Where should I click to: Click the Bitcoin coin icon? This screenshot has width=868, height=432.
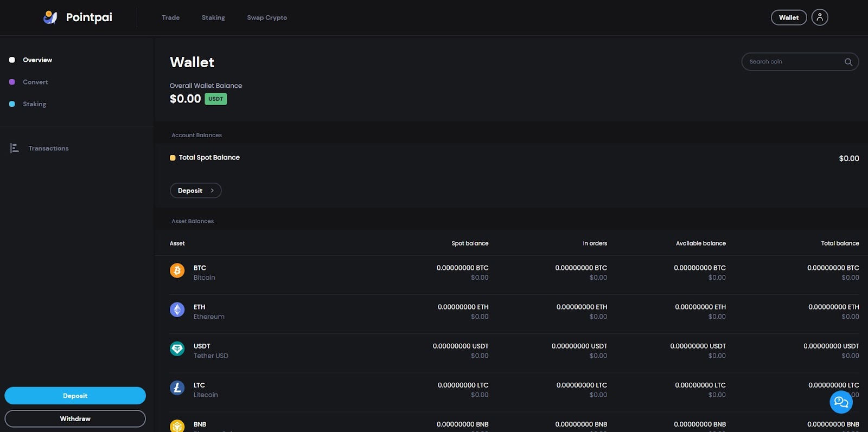(x=177, y=270)
